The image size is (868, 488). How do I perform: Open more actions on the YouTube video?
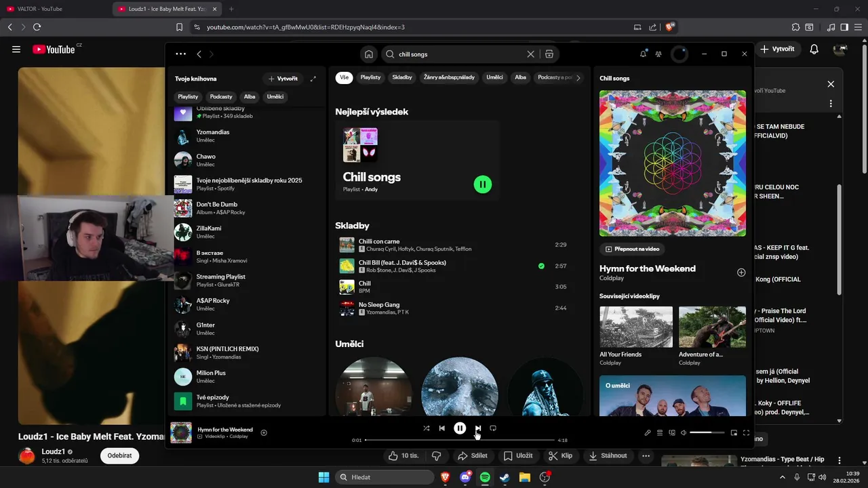pyautogui.click(x=646, y=455)
